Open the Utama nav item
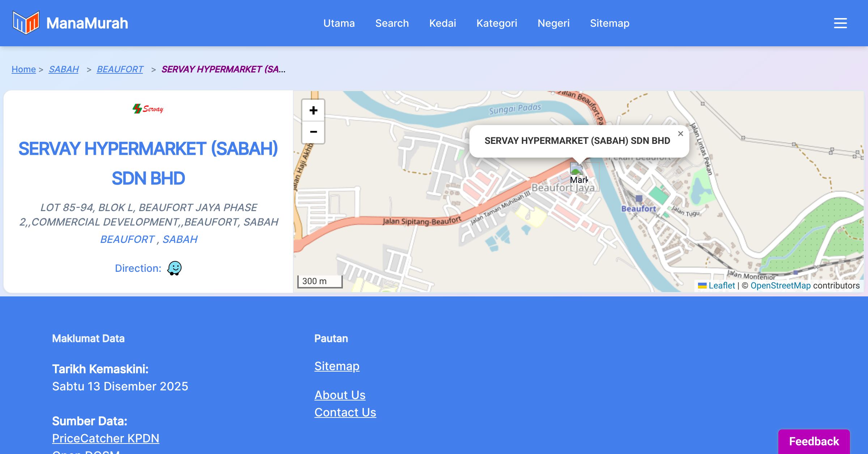868x454 pixels. click(339, 23)
